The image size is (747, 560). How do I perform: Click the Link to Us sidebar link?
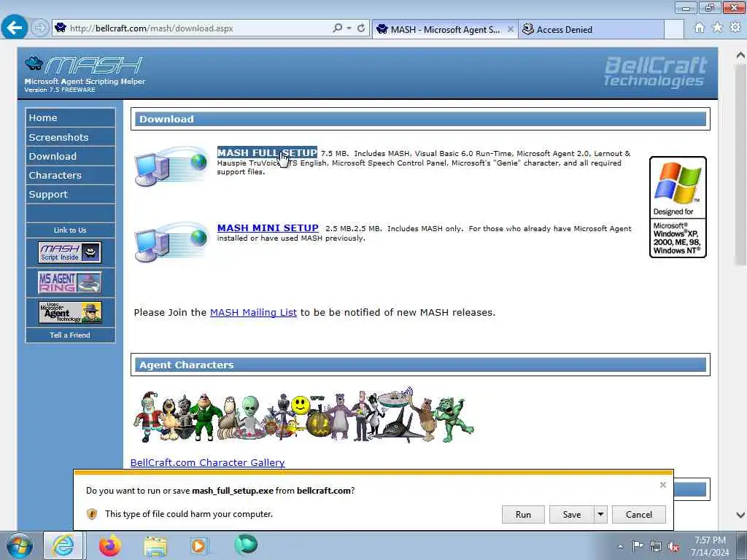click(x=70, y=230)
